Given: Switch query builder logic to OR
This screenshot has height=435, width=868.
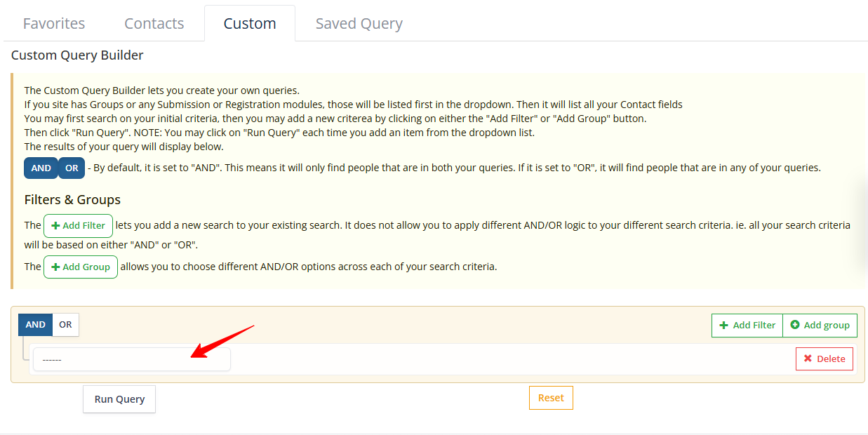Looking at the screenshot, I should point(65,325).
